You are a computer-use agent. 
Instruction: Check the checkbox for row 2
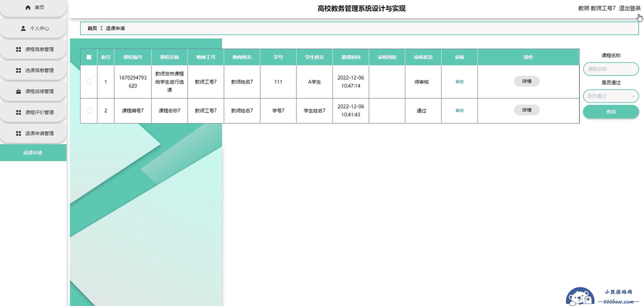coord(89,111)
